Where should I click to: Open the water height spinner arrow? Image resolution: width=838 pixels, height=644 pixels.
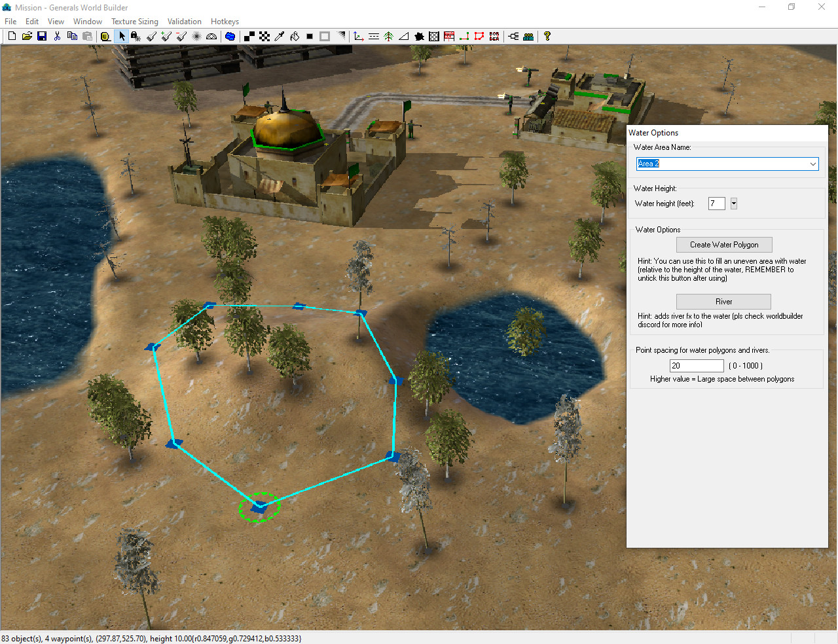(734, 204)
